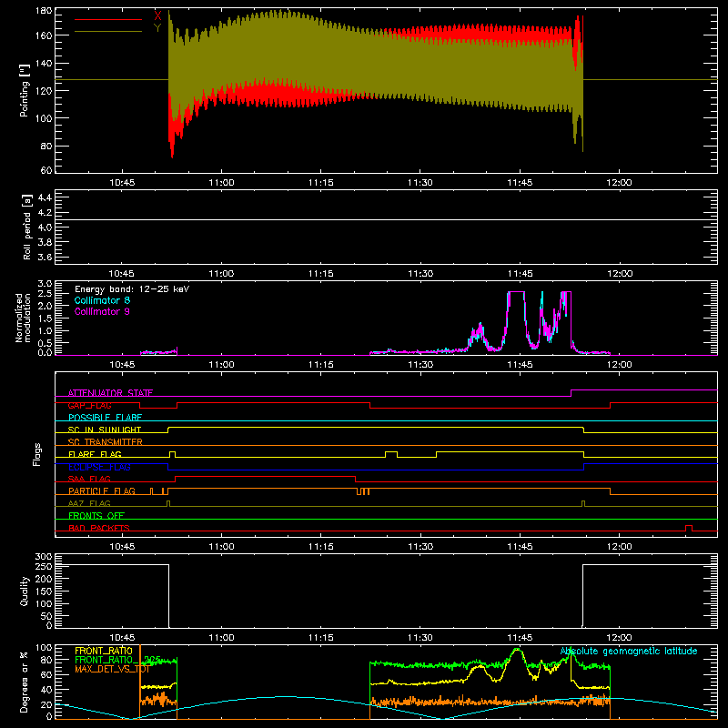The height and width of the screenshot is (728, 728).
Task: Click the ATTENUATOR_STATE flag label
Action: click(x=110, y=393)
